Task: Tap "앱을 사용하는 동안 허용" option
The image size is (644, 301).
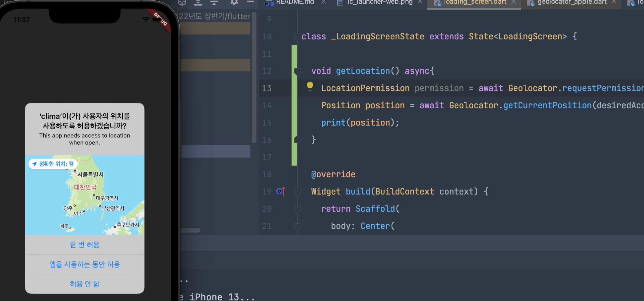Action: tap(85, 264)
